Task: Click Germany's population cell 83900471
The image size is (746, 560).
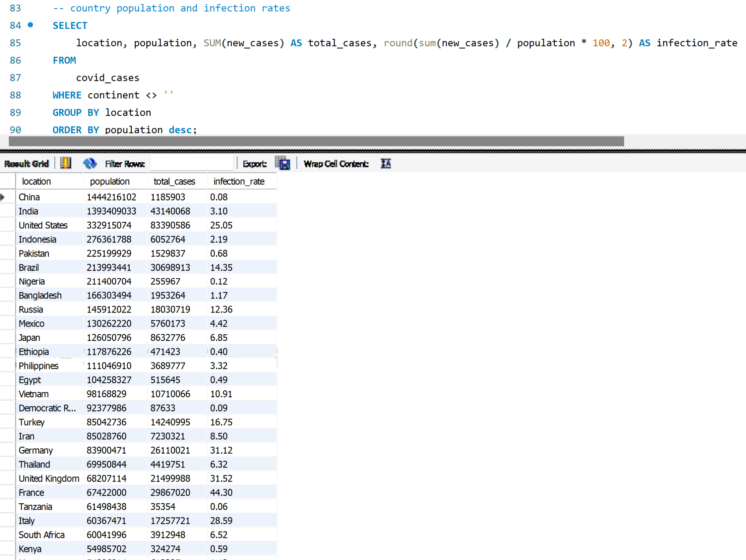Action: click(x=106, y=450)
